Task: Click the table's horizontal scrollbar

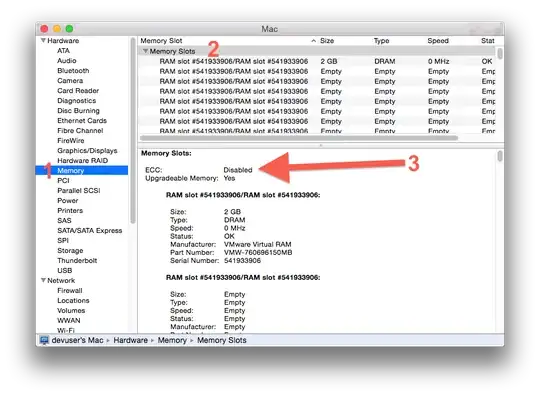Action: click(299, 138)
